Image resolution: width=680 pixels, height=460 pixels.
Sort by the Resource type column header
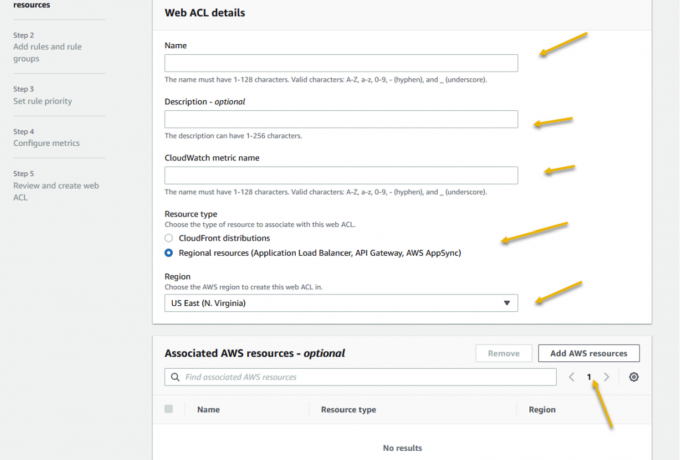click(x=348, y=409)
